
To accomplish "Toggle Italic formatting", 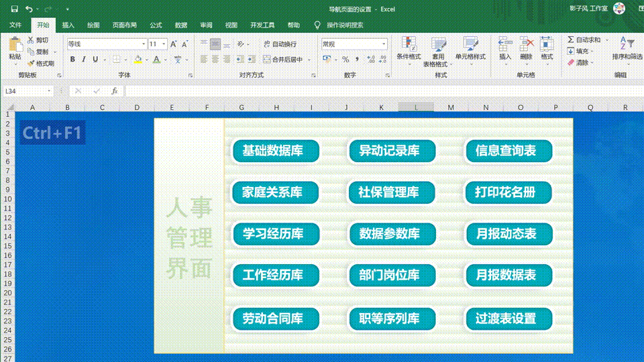I will tap(83, 59).
